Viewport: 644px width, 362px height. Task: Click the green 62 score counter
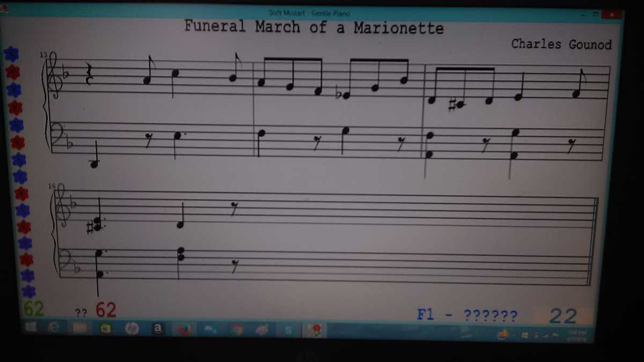click(33, 308)
